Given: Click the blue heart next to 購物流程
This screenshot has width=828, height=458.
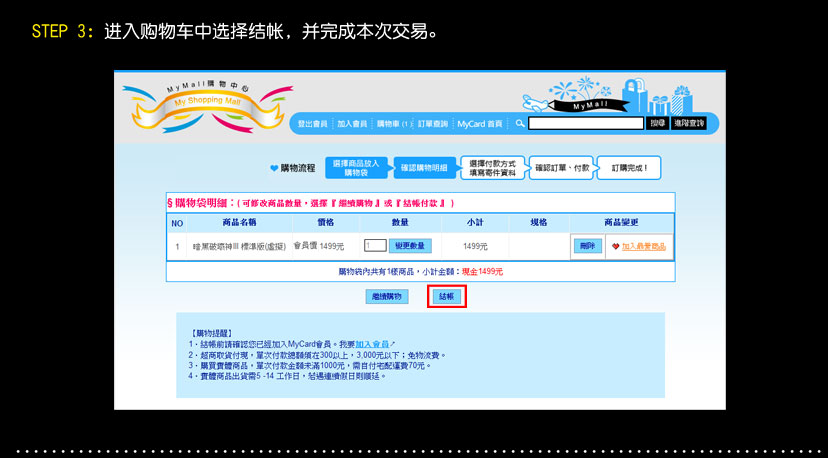Looking at the screenshot, I should (274, 168).
